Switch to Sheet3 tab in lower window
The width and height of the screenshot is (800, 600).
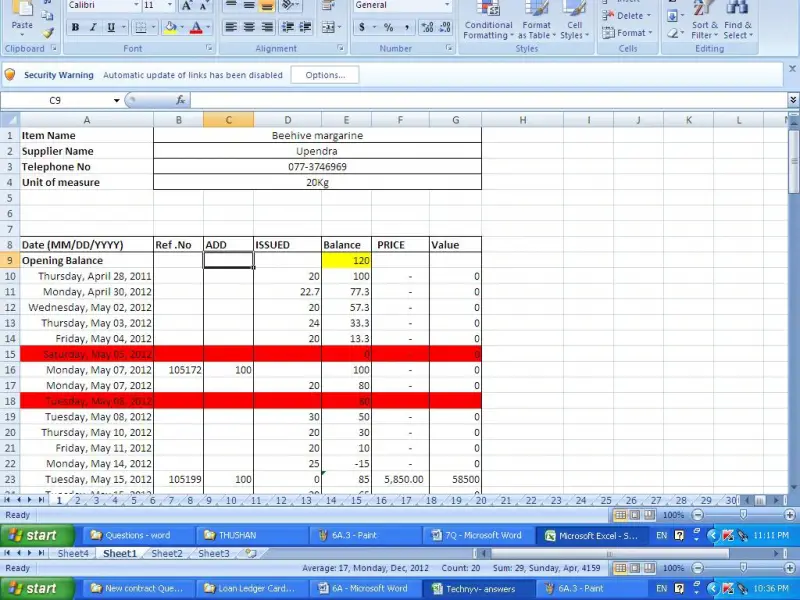tap(213, 554)
